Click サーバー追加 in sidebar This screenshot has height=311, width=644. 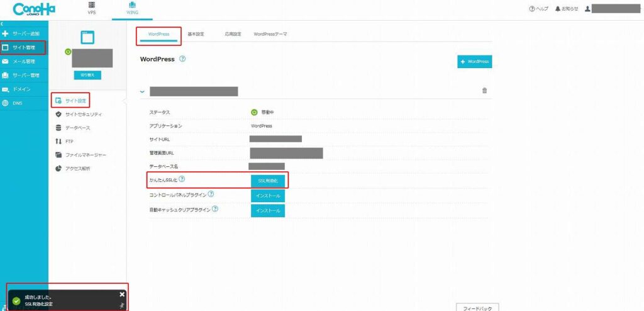[24, 33]
